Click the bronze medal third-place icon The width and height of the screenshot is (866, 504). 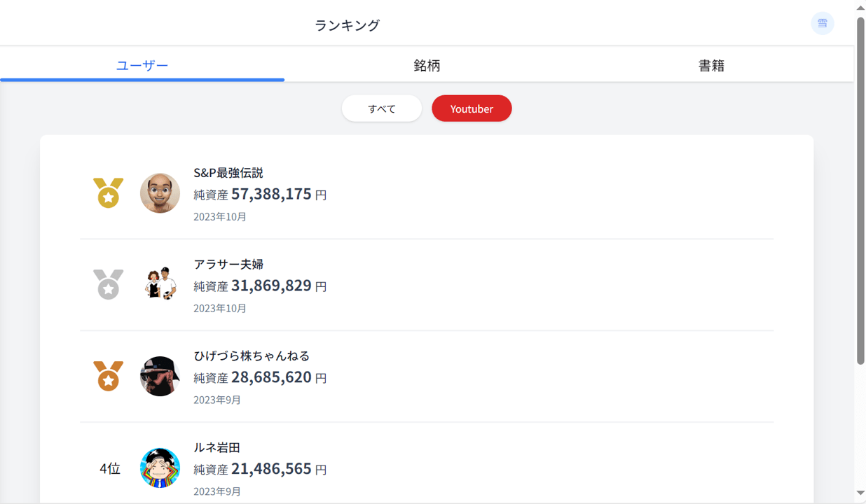point(108,376)
